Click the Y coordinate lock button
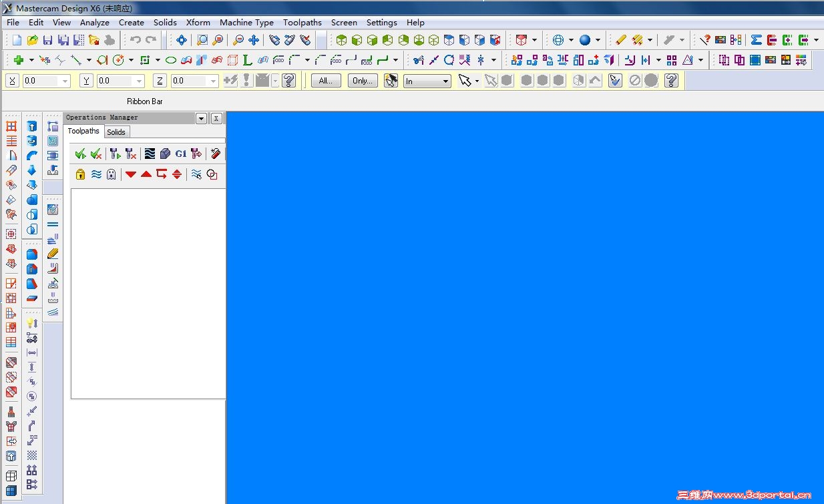This screenshot has height=504, width=824. tap(86, 81)
